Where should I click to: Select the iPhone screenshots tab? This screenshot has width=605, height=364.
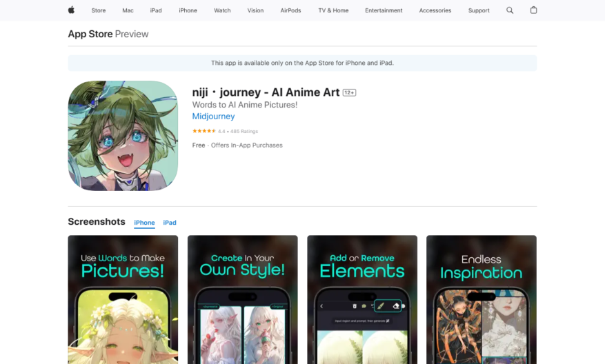tap(144, 223)
